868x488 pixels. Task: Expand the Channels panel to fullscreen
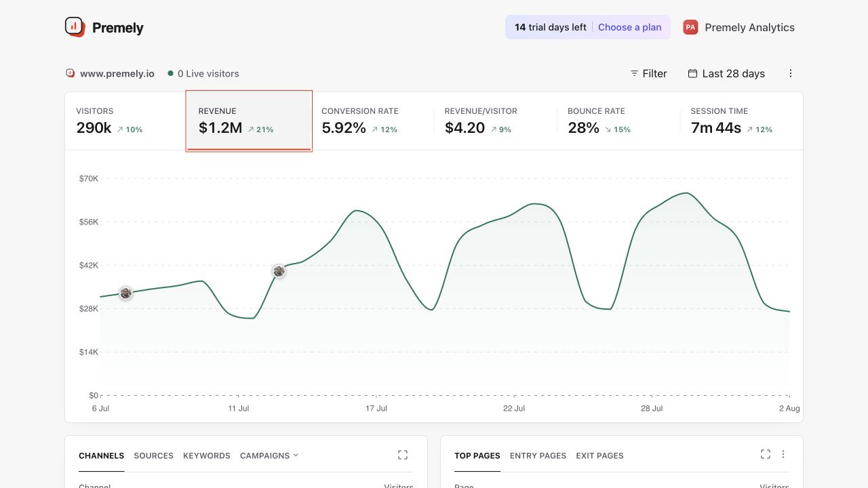[403, 455]
